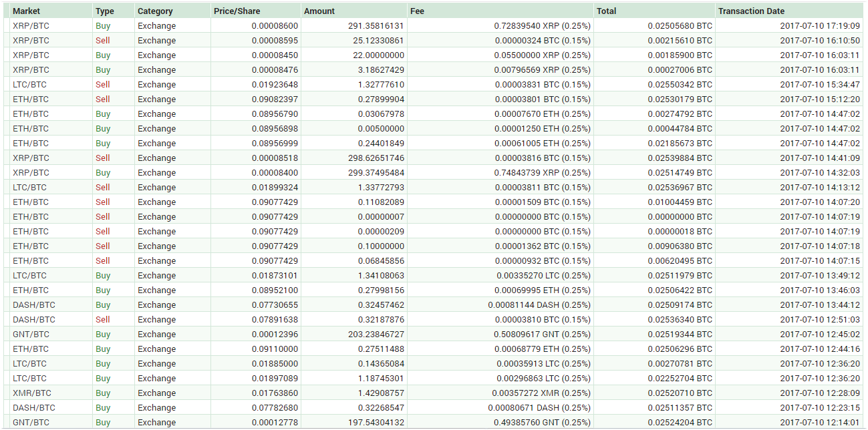Click the Sell type in the 16:10:50 row

102,40
